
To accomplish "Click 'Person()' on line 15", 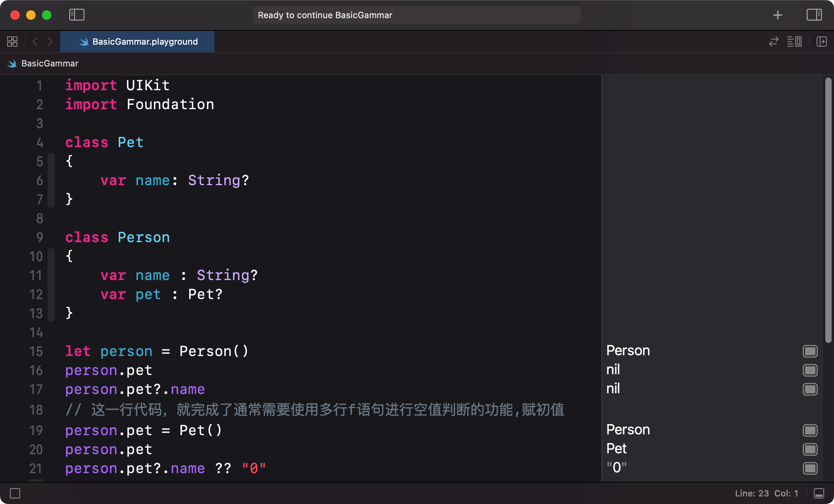I will pos(214,351).
